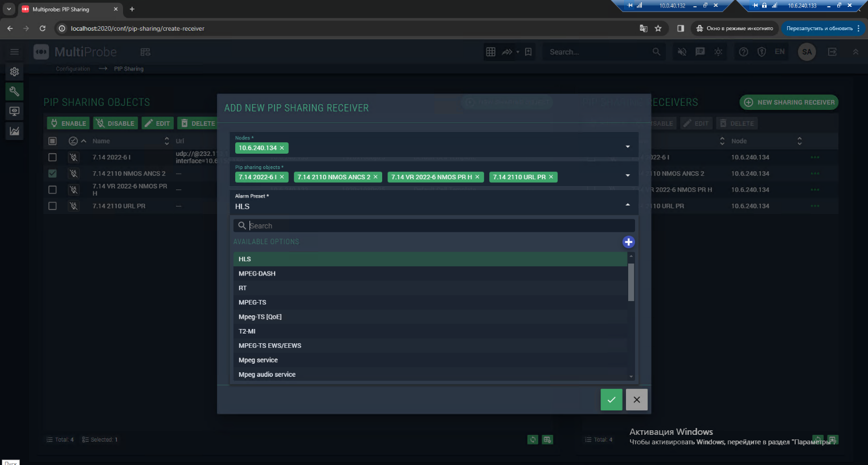
Task: Click the alarm preset search field
Action: tap(439, 226)
